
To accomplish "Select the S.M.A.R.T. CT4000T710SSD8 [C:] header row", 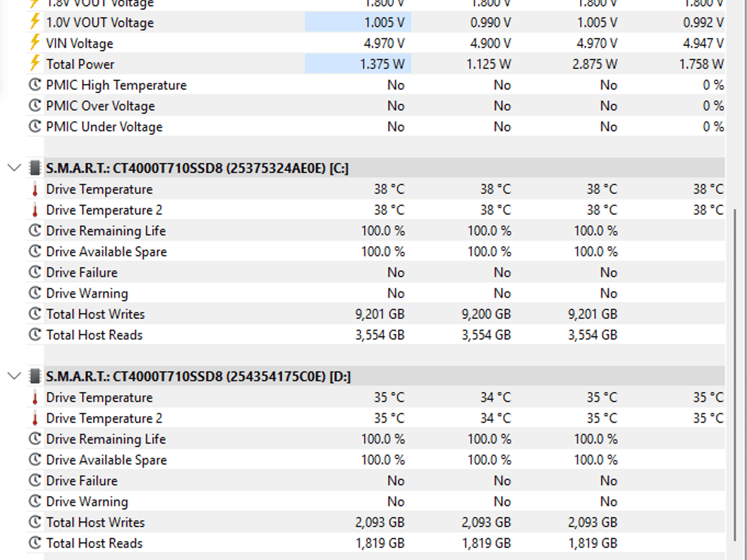I will 375,168.
